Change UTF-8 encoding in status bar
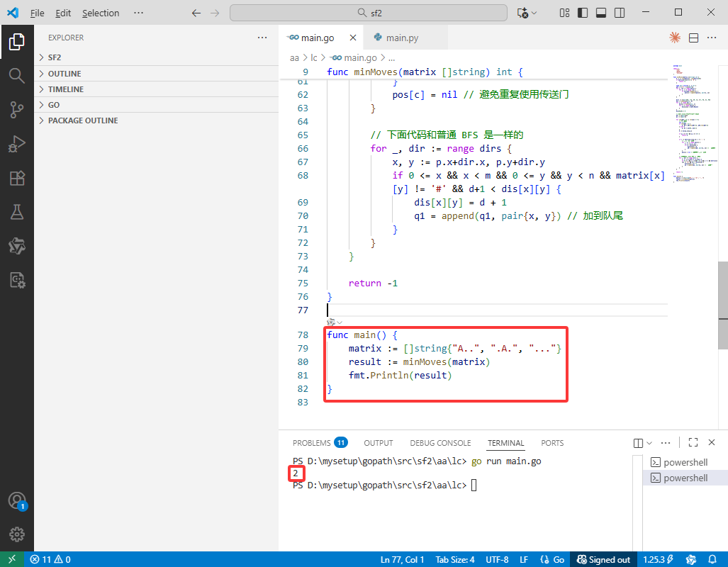Screen dimensions: 728x567 coord(497,559)
